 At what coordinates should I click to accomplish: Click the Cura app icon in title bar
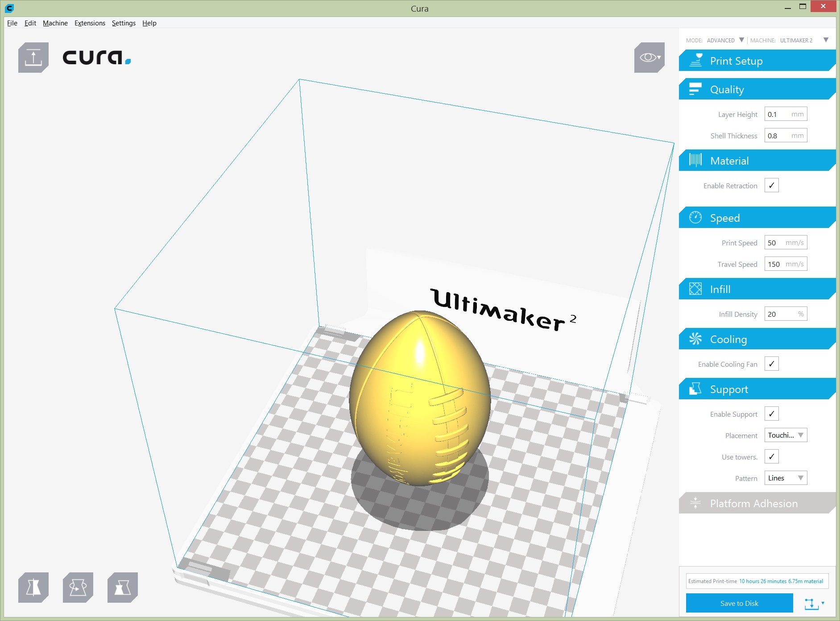pos(9,8)
